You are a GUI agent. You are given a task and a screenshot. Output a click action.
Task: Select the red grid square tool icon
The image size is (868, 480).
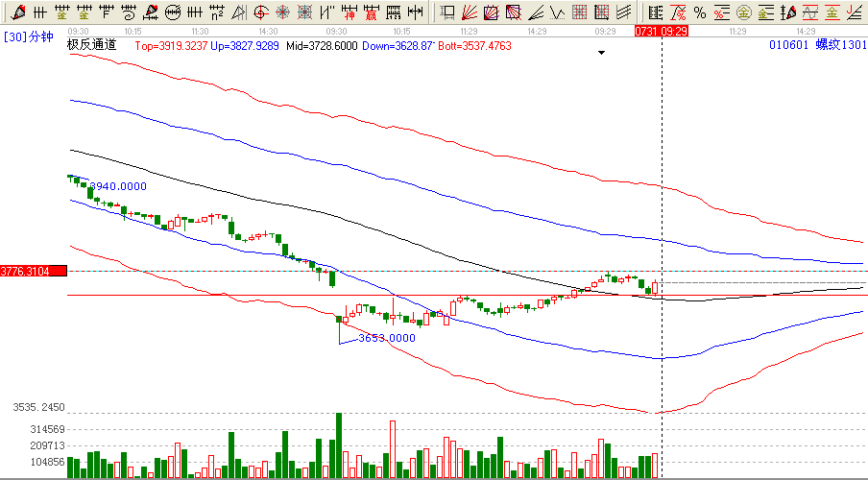pyautogui.click(x=580, y=12)
